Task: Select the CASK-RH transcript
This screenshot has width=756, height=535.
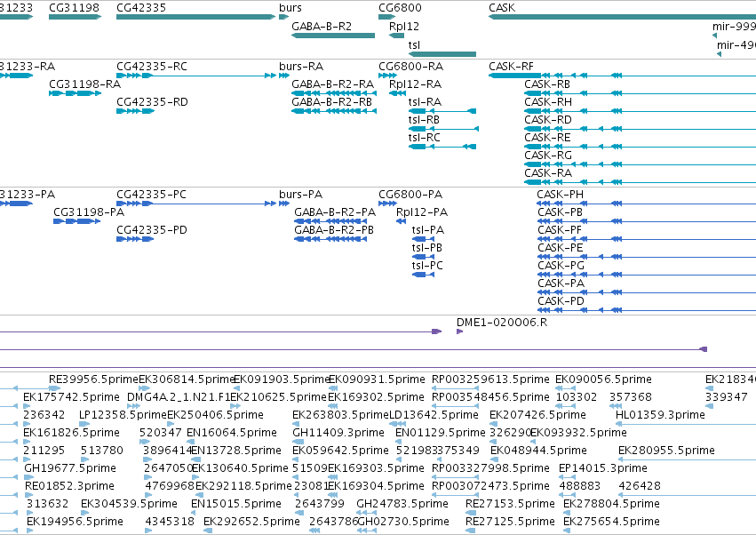Action: point(640,111)
